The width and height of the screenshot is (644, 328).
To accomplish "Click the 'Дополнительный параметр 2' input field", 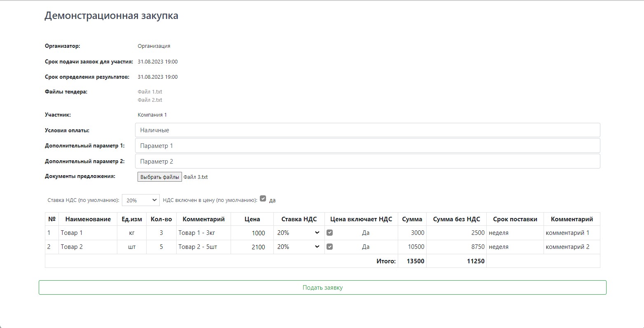I will pyautogui.click(x=367, y=162).
